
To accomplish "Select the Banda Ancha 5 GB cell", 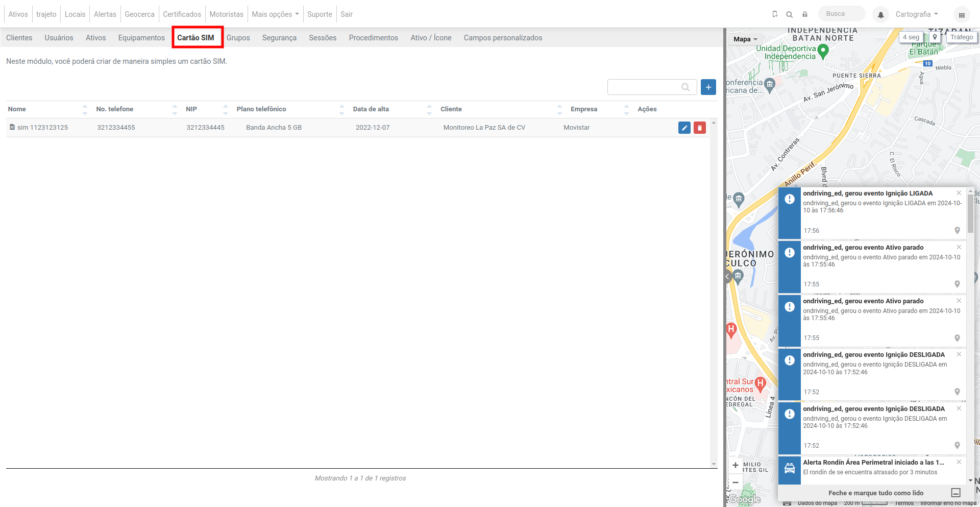I will (274, 128).
